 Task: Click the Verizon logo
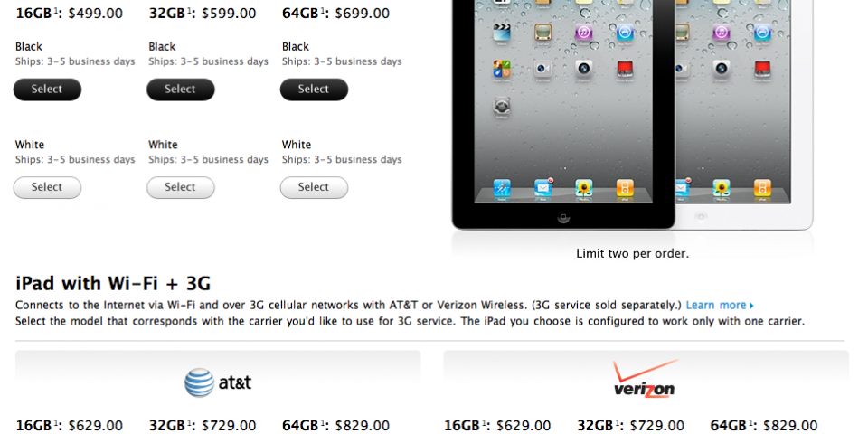(646, 379)
